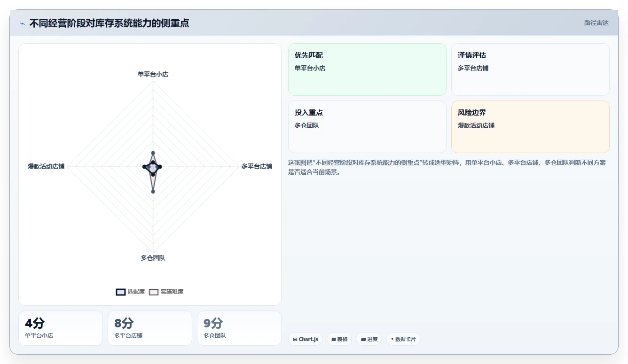Select the 投入重点 card

tap(367, 127)
